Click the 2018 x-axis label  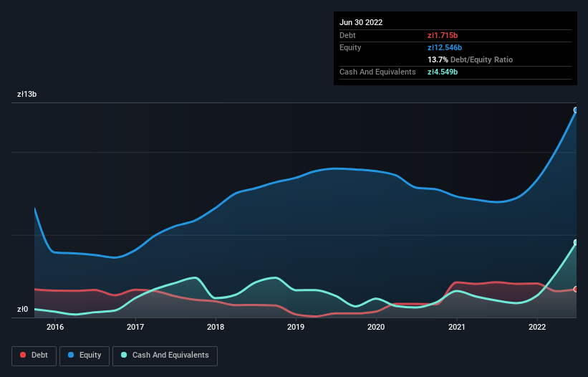(216, 327)
